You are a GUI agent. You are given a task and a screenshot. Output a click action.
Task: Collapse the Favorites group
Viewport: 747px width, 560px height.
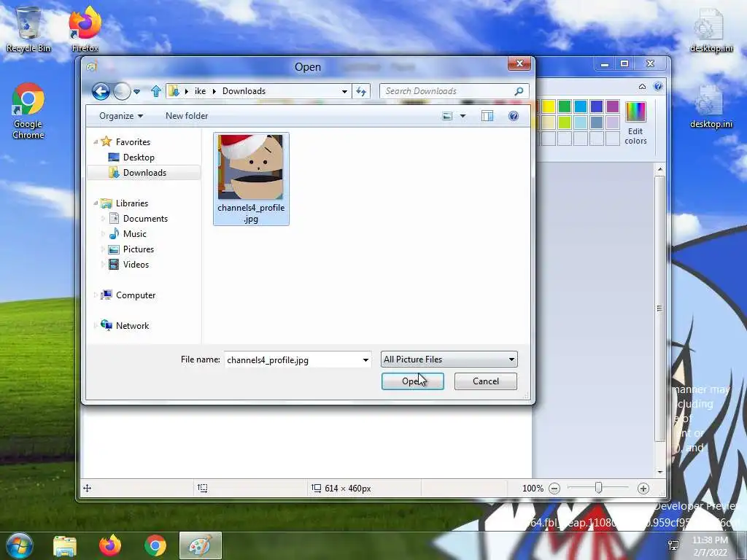click(96, 142)
